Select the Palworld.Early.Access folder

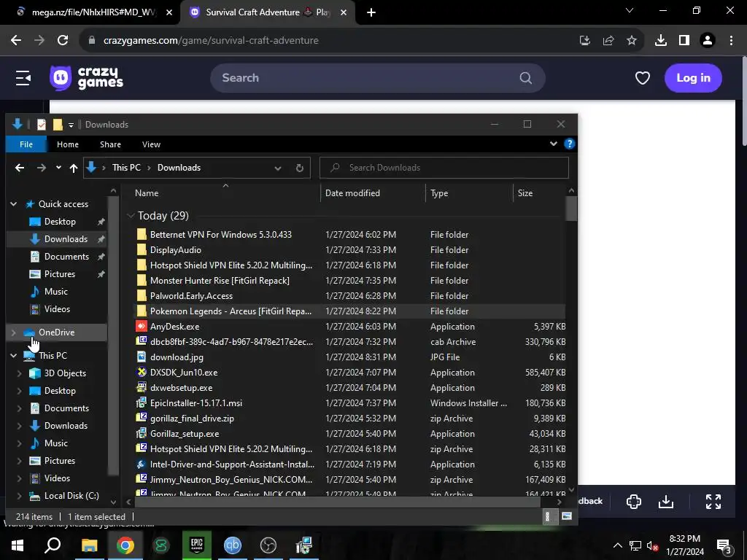coord(192,296)
